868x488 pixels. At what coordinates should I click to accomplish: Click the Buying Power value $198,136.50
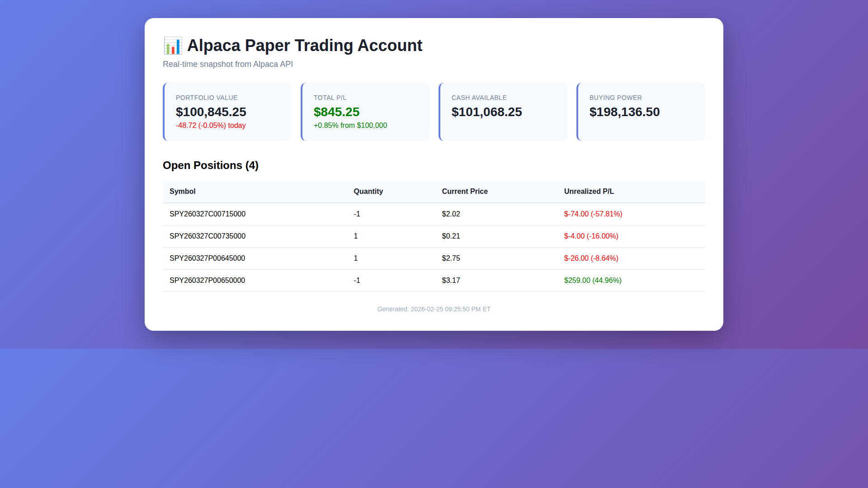624,112
